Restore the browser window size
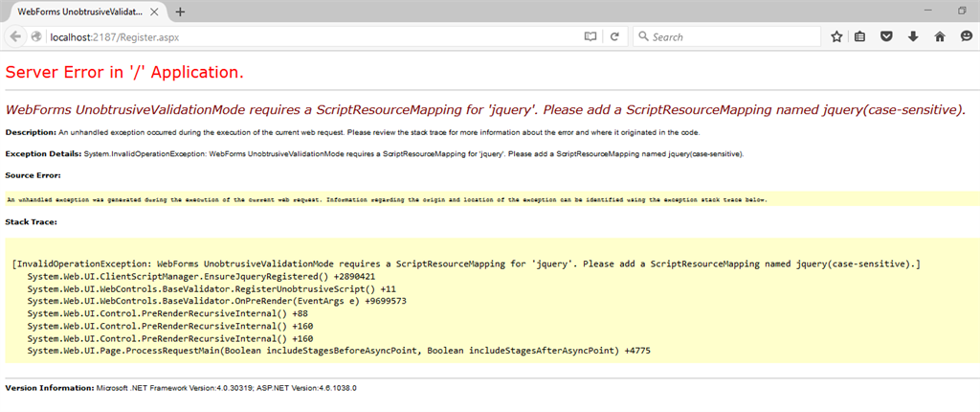The image size is (980, 412). (x=962, y=11)
